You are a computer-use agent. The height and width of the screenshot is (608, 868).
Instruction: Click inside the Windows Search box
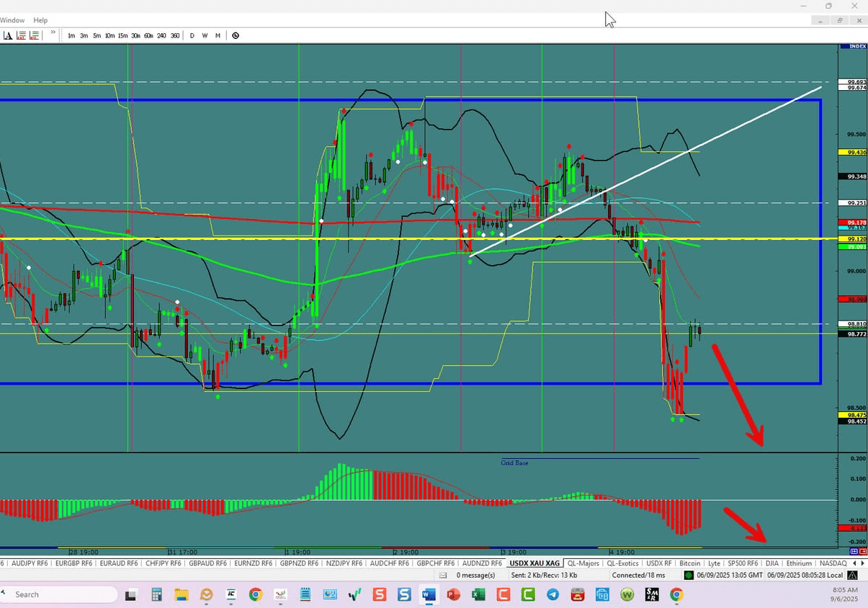tap(58, 594)
